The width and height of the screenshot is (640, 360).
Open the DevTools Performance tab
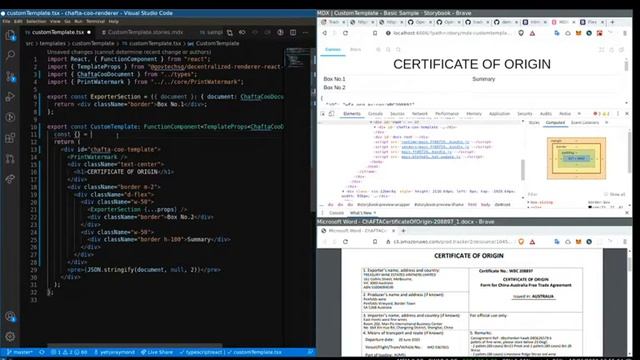click(447, 113)
